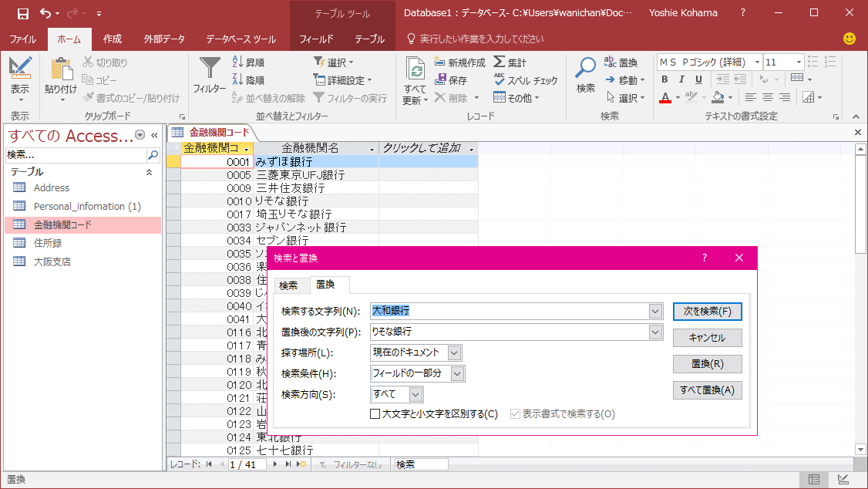This screenshot has width=868, height=489.
Task: Click font color A swatch
Action: pyautogui.click(x=665, y=97)
